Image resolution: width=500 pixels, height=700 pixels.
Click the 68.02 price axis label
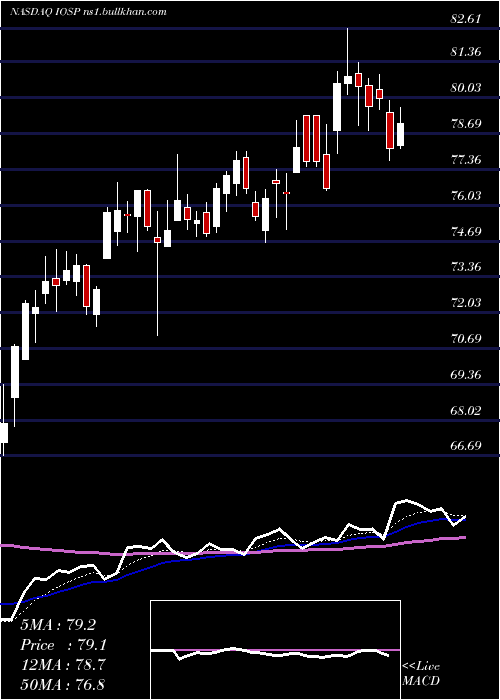466,410
